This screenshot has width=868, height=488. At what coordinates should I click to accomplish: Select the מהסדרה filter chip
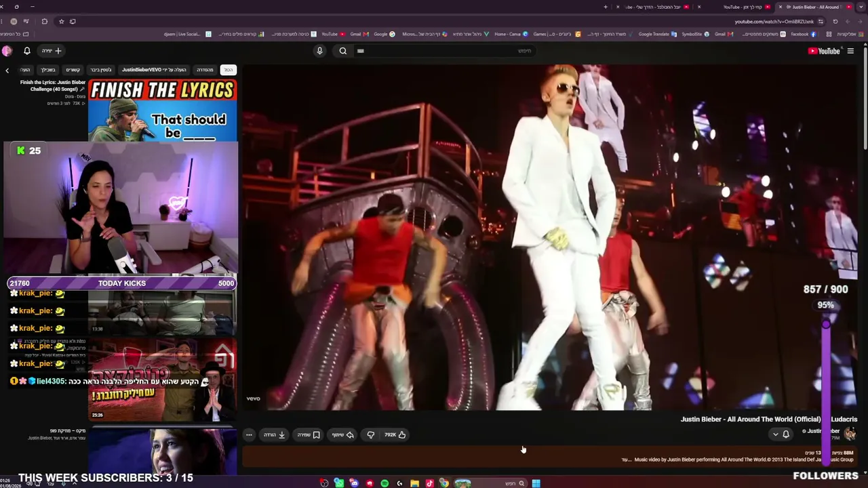coord(205,70)
